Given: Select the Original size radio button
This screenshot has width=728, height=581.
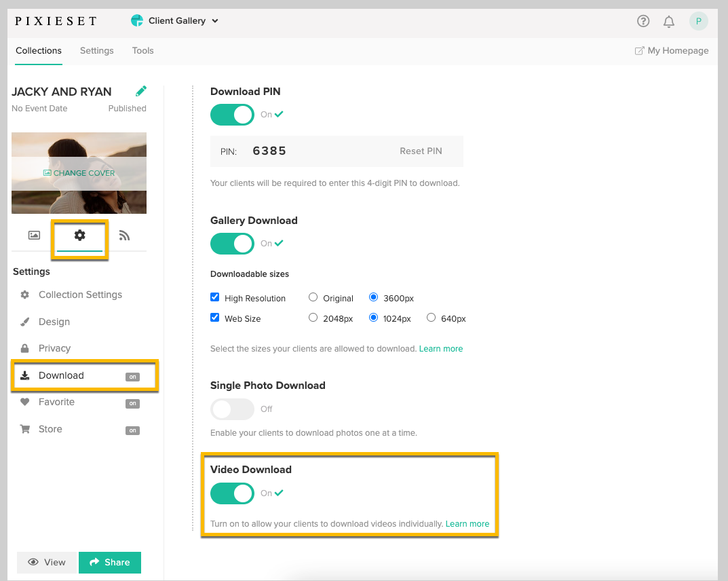Looking at the screenshot, I should click(x=313, y=297).
